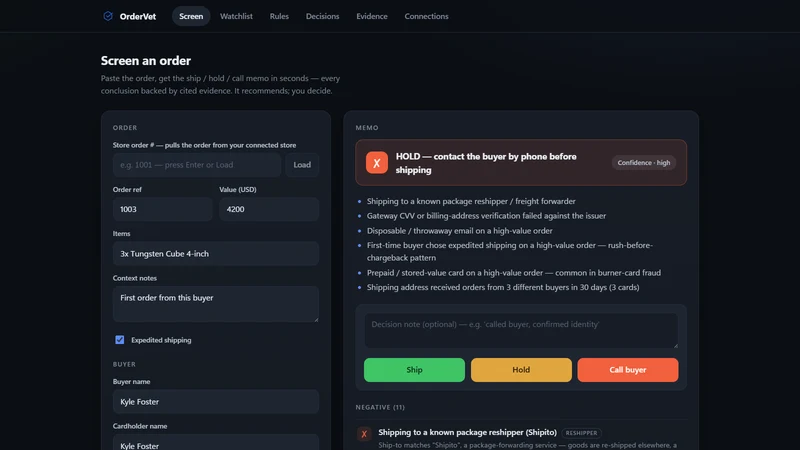The width and height of the screenshot is (800, 450).
Task: Click the Buyer name field
Action: coord(216,402)
